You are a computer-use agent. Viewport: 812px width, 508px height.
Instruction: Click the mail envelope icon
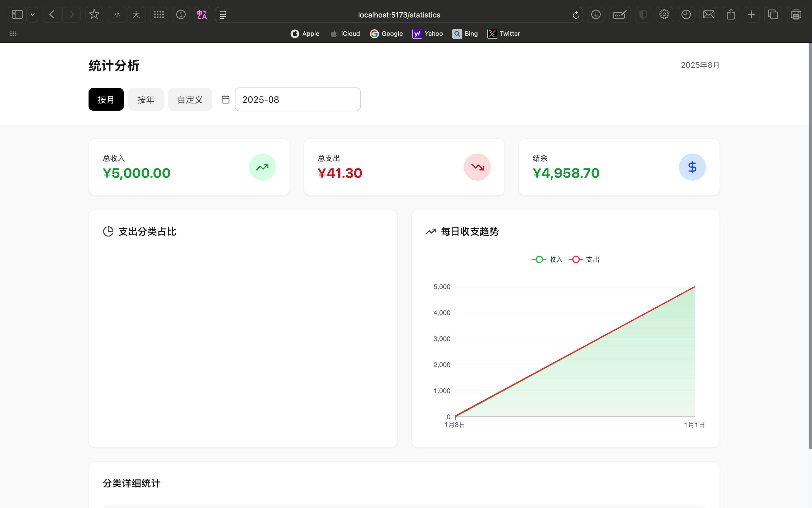coord(709,14)
